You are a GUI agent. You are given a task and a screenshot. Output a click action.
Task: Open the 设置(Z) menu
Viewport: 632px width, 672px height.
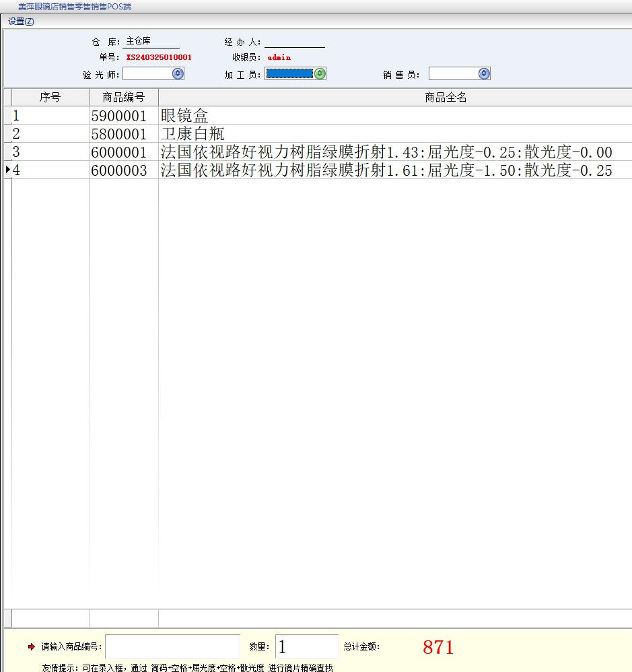tap(21, 22)
